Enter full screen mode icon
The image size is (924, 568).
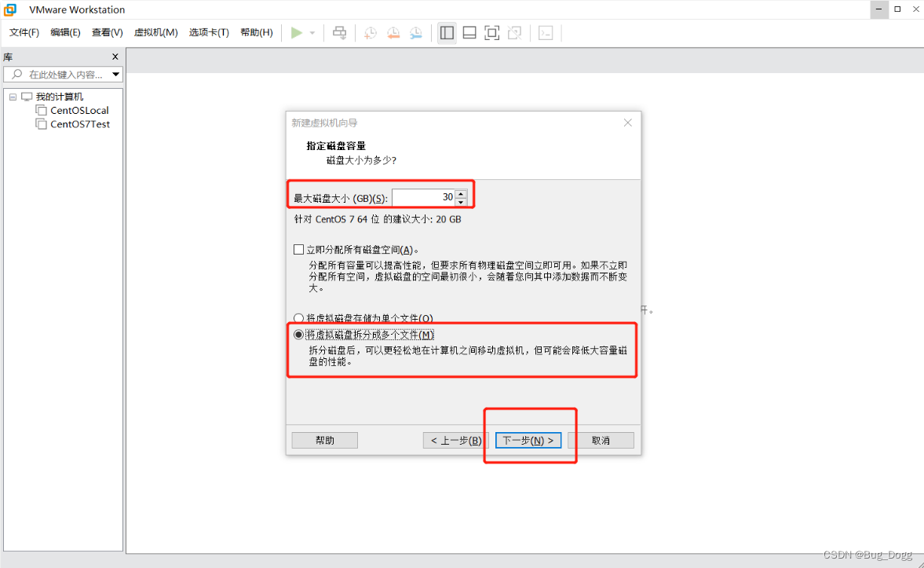tap(491, 33)
